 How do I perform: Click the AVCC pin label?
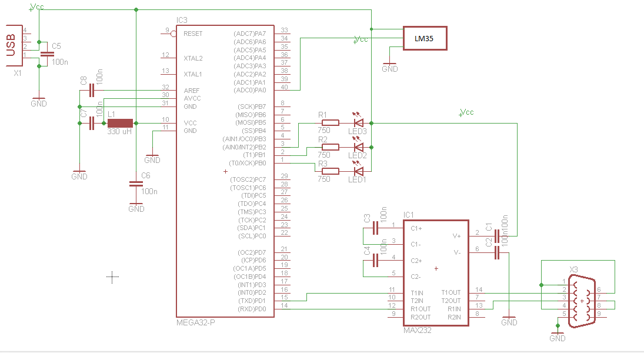(x=192, y=98)
